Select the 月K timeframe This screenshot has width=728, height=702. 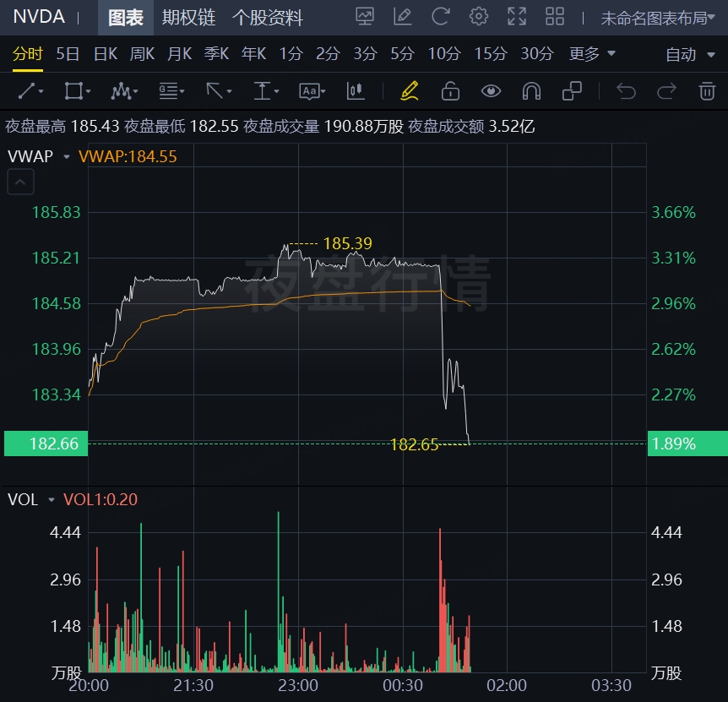point(179,54)
